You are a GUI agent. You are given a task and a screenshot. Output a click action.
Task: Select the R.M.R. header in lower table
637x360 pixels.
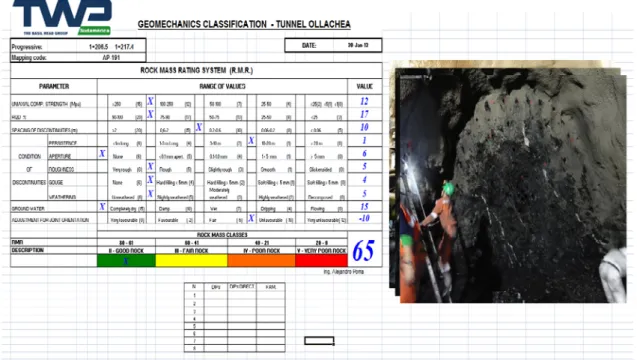(x=271, y=287)
